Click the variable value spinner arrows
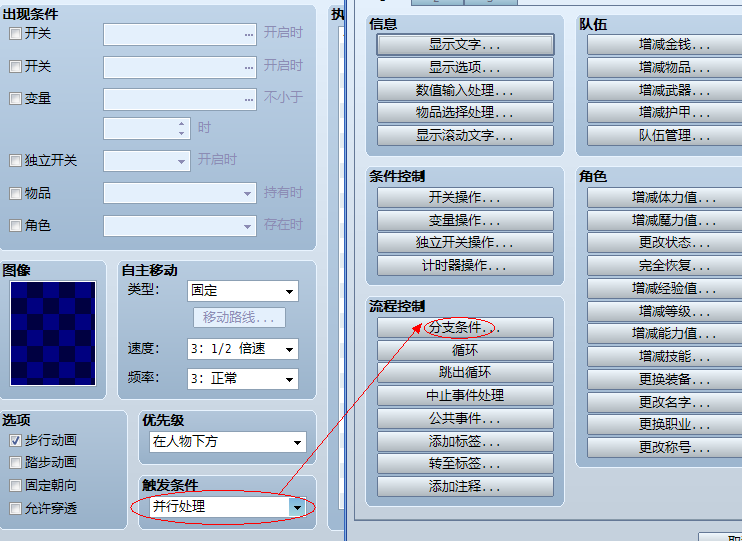 tap(182, 128)
